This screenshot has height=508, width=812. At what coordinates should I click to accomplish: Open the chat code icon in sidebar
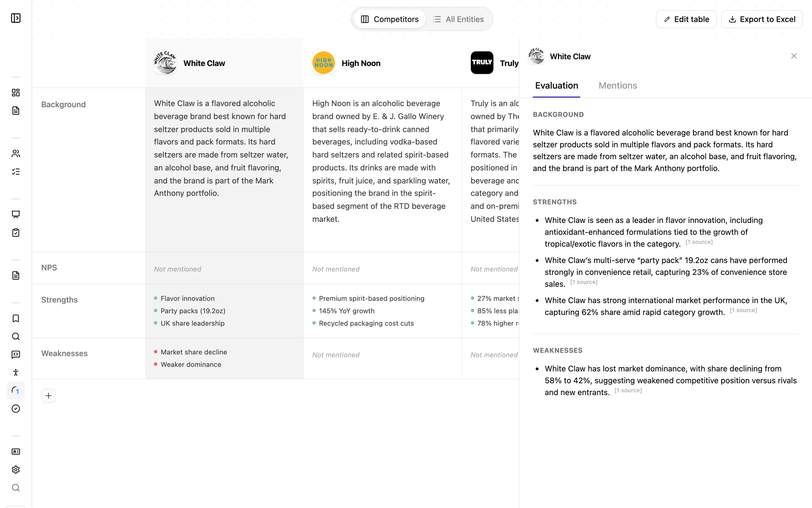[x=16, y=354]
